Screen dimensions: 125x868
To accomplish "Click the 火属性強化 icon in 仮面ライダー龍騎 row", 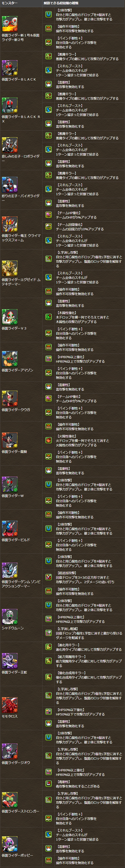I will 48,440.
